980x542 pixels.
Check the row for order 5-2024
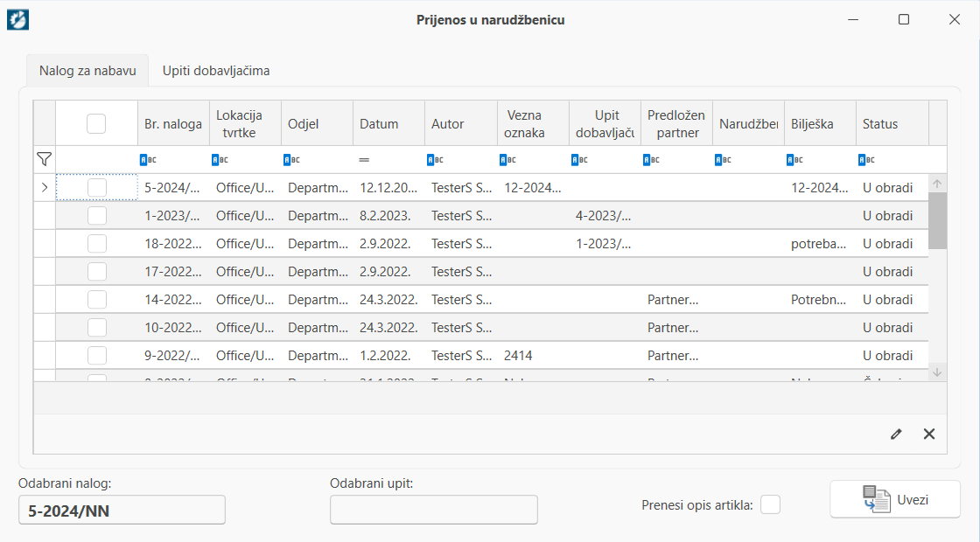[x=97, y=187]
